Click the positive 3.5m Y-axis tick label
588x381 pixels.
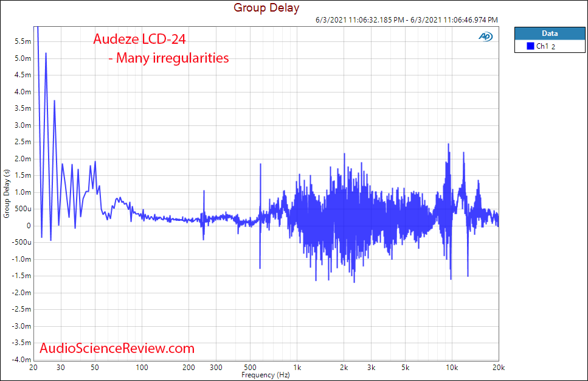click(23, 108)
